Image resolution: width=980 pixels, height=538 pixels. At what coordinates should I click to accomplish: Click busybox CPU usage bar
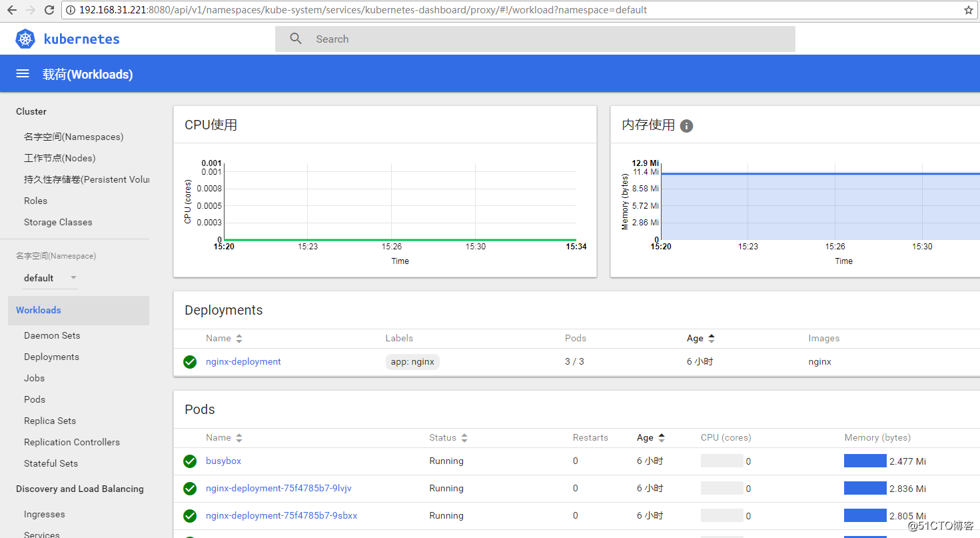(x=722, y=461)
